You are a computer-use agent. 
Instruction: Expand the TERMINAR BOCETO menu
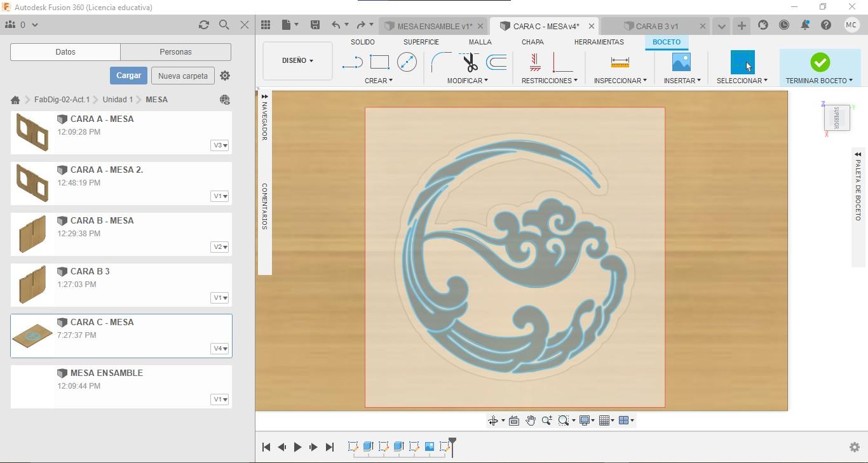pyautogui.click(x=819, y=81)
